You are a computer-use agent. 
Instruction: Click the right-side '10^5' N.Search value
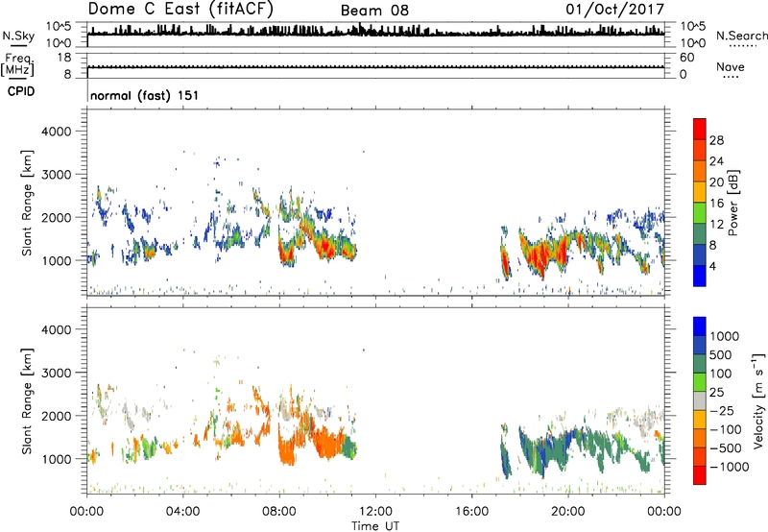692,27
